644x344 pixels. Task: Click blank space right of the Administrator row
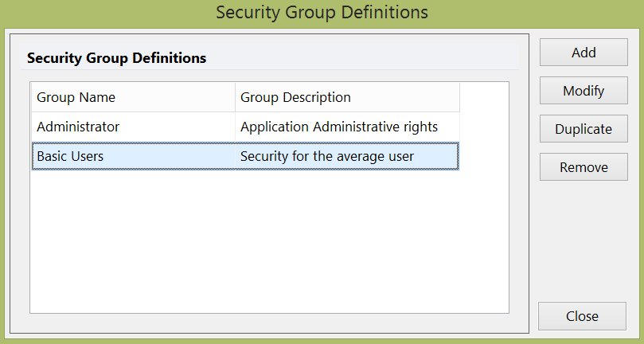click(484, 127)
